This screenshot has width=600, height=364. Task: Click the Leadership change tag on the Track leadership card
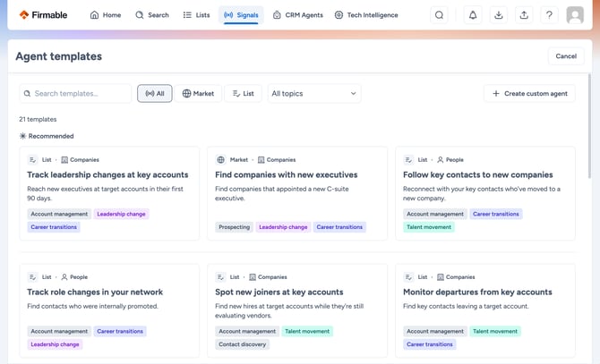(x=121, y=214)
